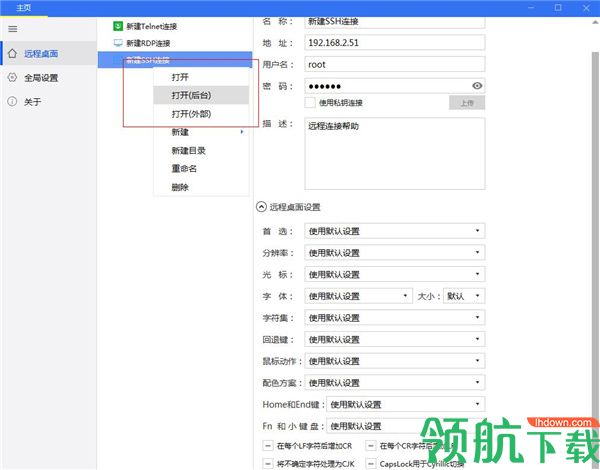Choose 删除 from the context menu

(201, 187)
